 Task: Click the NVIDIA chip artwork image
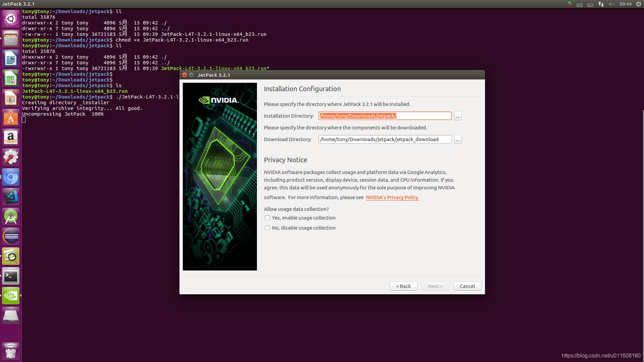(220, 177)
